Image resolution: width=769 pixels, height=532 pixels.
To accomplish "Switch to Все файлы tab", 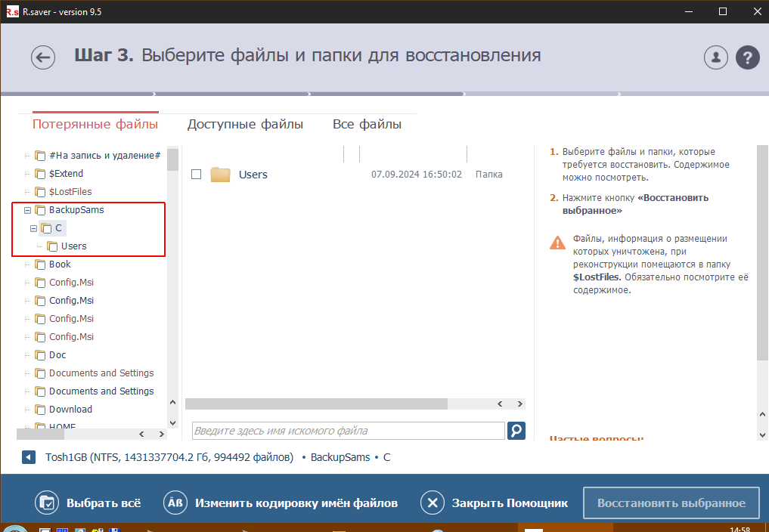I will (x=367, y=124).
